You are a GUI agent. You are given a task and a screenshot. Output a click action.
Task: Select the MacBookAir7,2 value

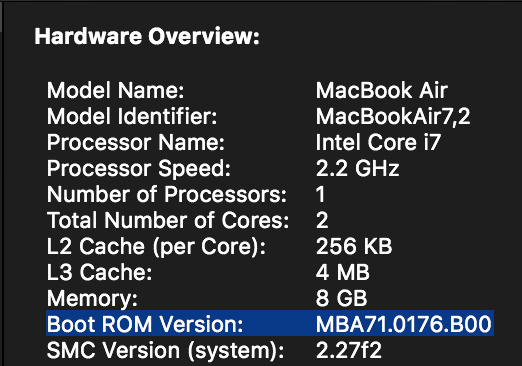(x=393, y=116)
